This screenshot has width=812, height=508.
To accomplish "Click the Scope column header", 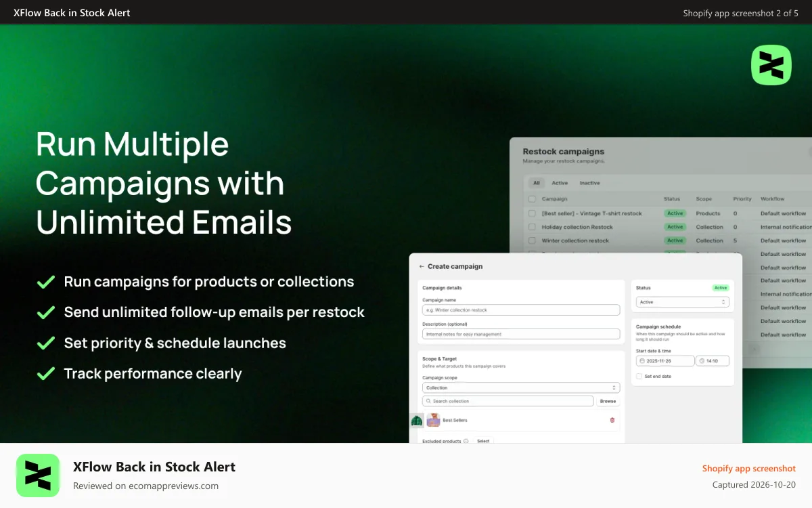I will pos(704,199).
